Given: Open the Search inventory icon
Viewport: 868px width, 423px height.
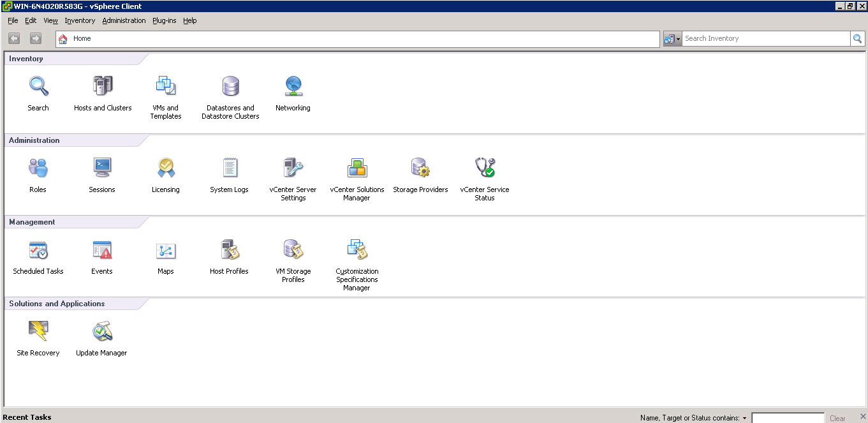Looking at the screenshot, I should coord(38,86).
